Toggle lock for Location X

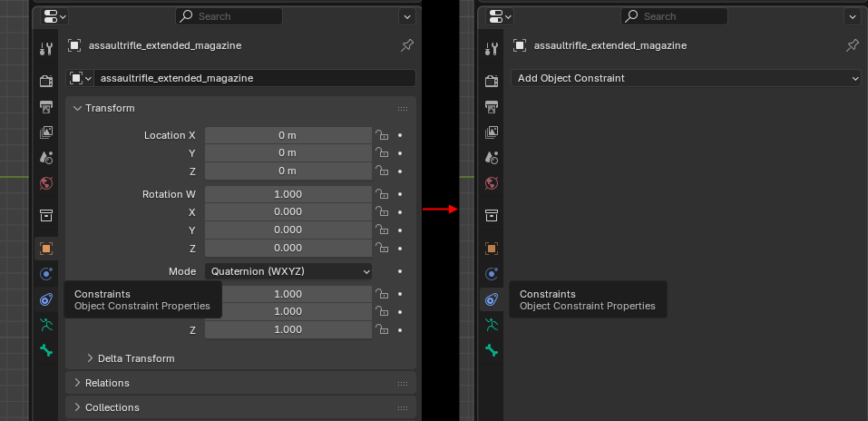click(x=382, y=135)
